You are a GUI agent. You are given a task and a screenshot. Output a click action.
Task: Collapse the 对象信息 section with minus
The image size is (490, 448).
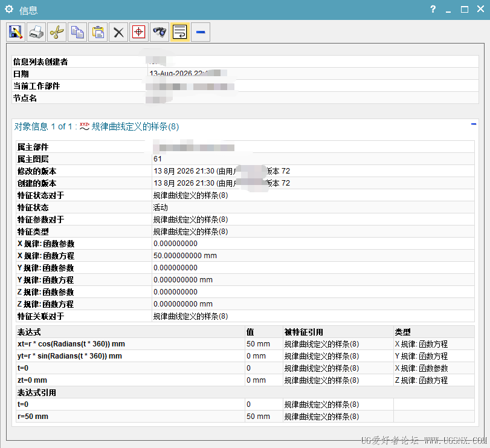(474, 124)
